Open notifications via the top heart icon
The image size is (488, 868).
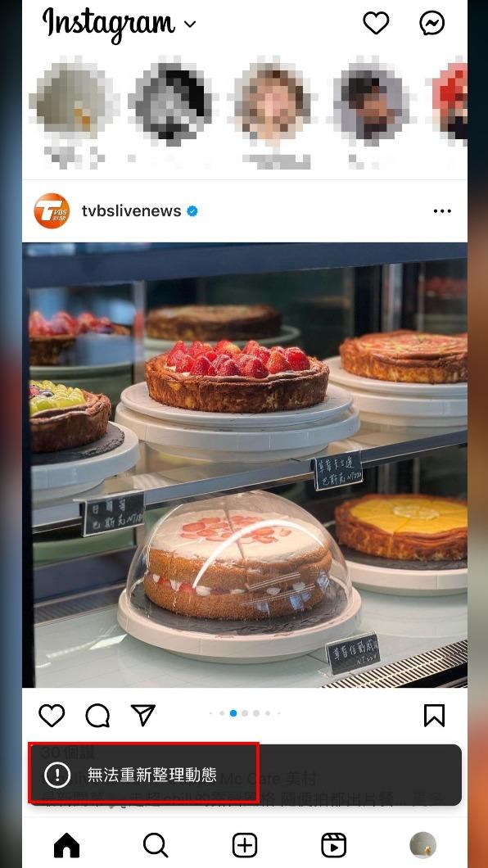pos(376,23)
